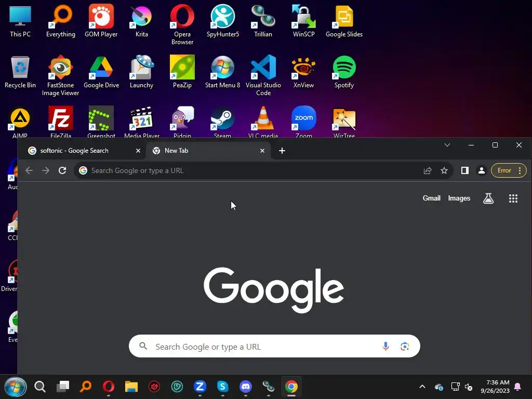Viewport: 532px width, 399px height.
Task: Open Start Menu 8 shortcut
Action: click(222, 72)
